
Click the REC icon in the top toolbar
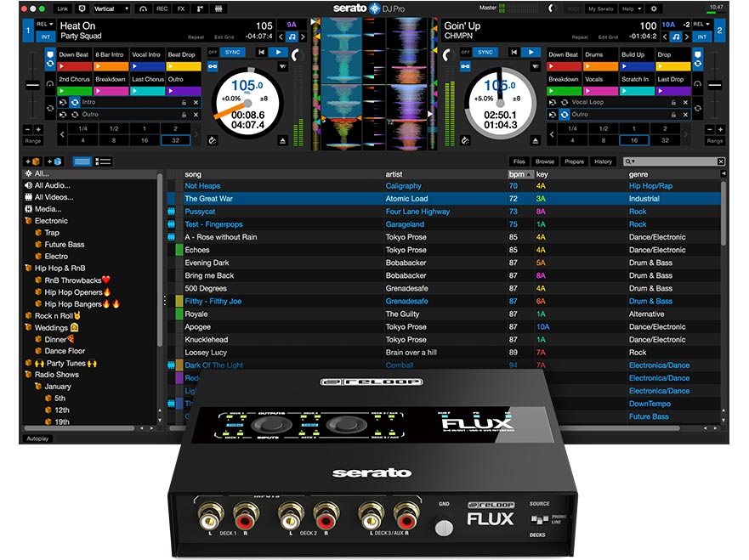162,7
